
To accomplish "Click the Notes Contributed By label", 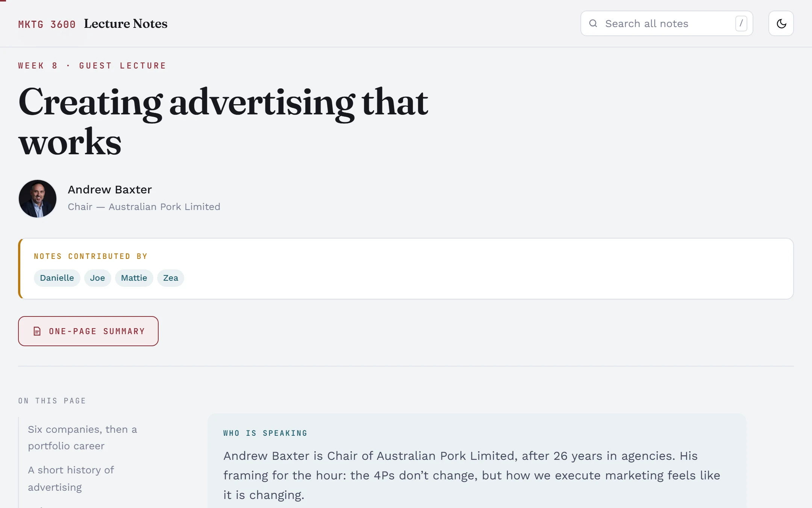I will click(x=91, y=256).
